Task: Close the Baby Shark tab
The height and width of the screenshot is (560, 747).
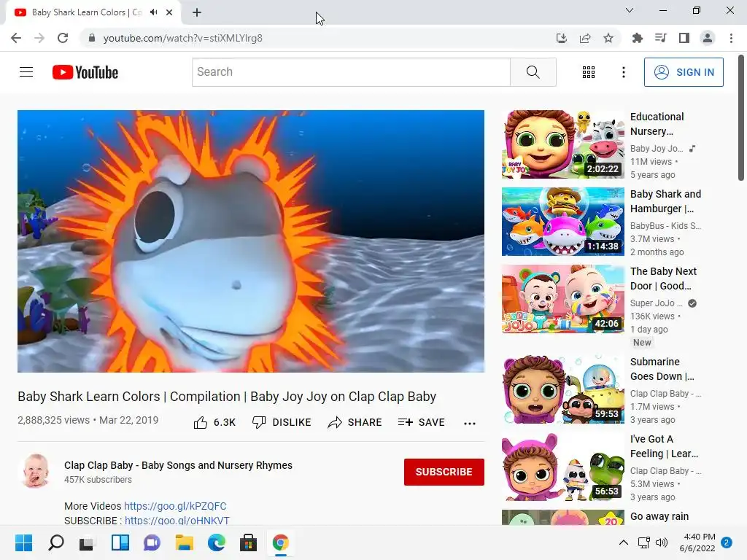Action: coord(169,12)
